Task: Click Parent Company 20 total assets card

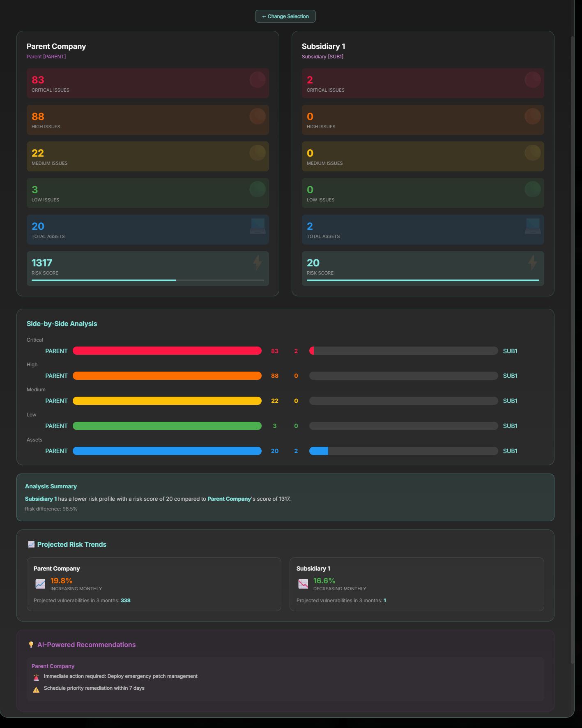Action: click(148, 229)
